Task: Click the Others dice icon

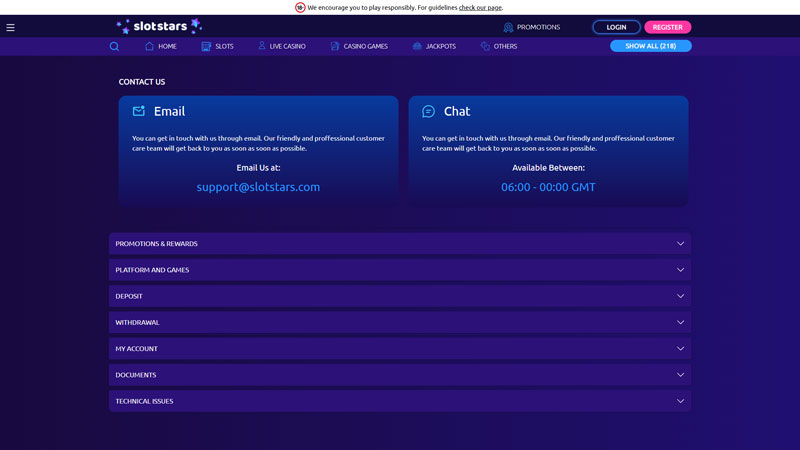Action: (485, 46)
